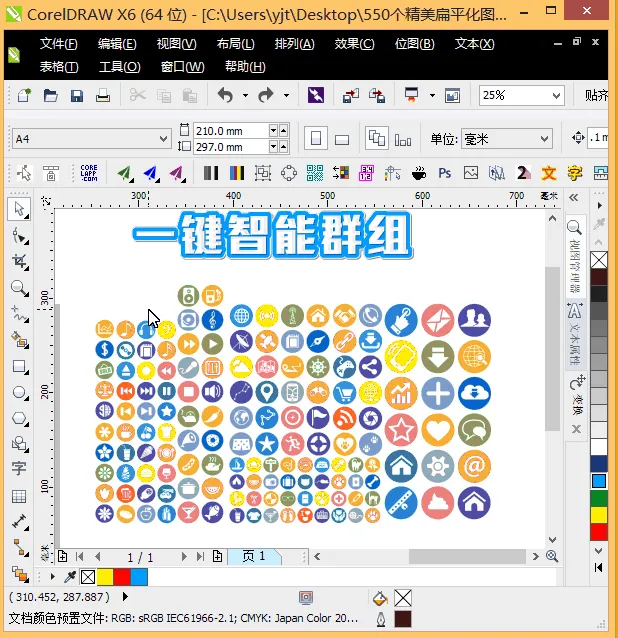The image size is (618, 638).
Task: Toggle landscape page orientation
Action: click(x=342, y=140)
